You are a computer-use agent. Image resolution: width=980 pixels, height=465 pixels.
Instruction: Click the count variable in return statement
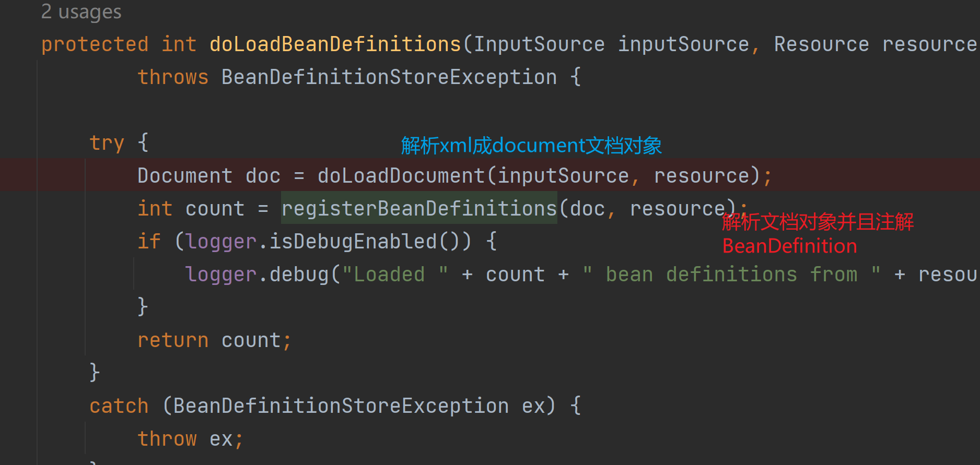coord(251,340)
